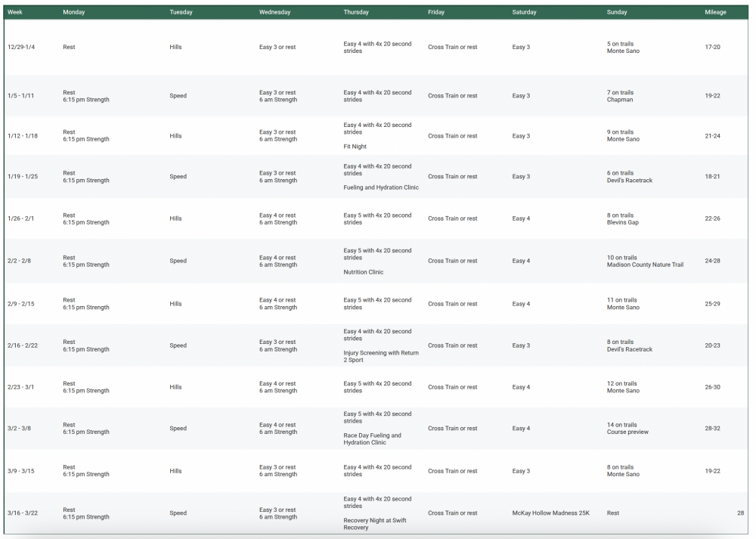Click the Week column header
This screenshot has width=756, height=539.
point(15,12)
